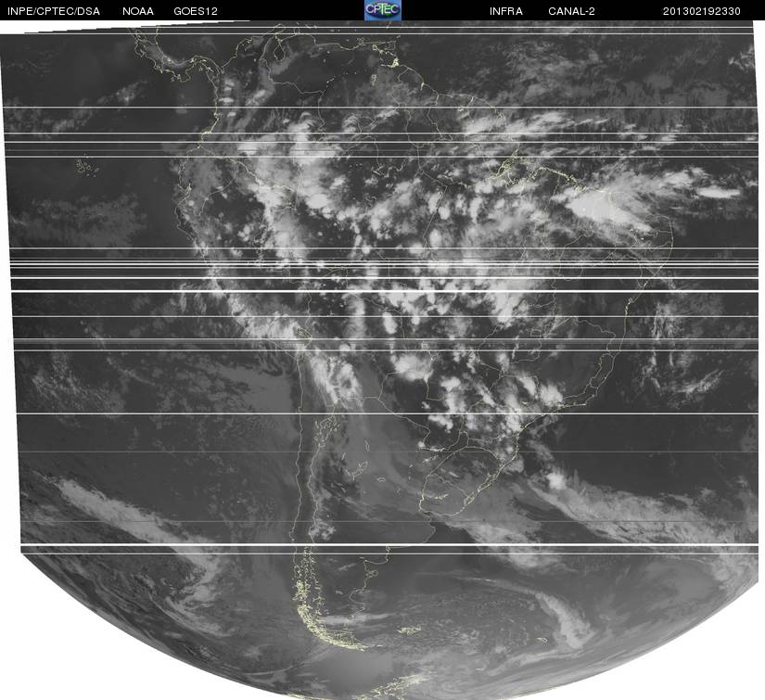Image resolution: width=765 pixels, height=700 pixels.
Task: Click the INFRA channel type label
Action: [x=506, y=11]
